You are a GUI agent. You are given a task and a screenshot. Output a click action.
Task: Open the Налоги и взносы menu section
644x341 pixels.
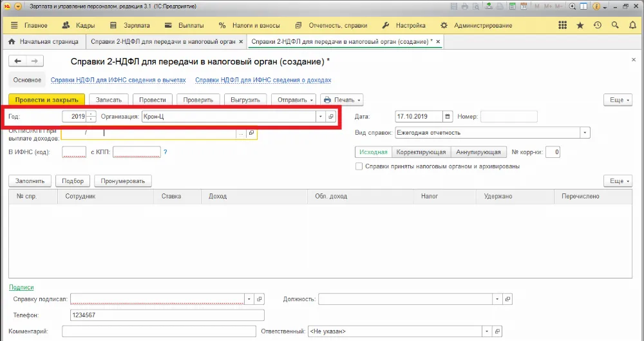249,26
